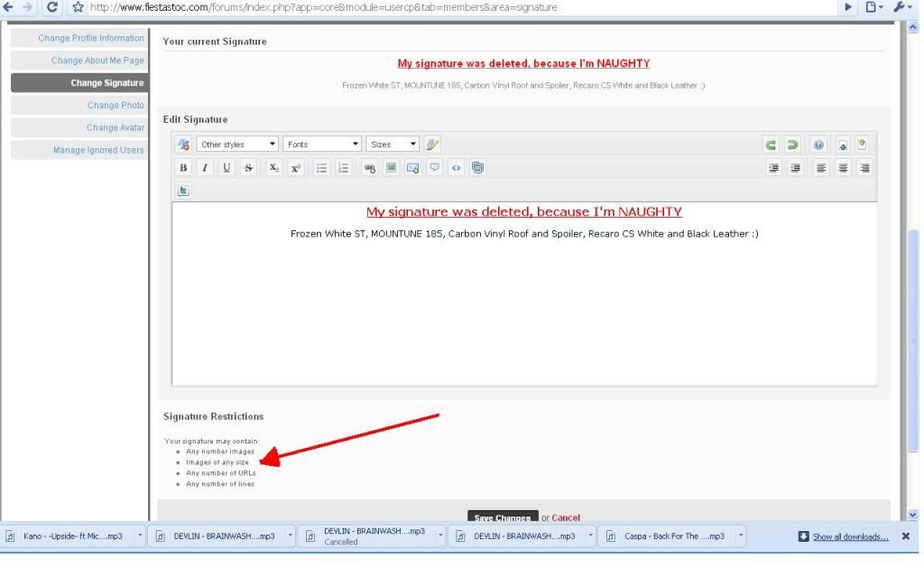This screenshot has width=924, height=578.
Task: Go to Change Profile Information
Action: coord(90,38)
